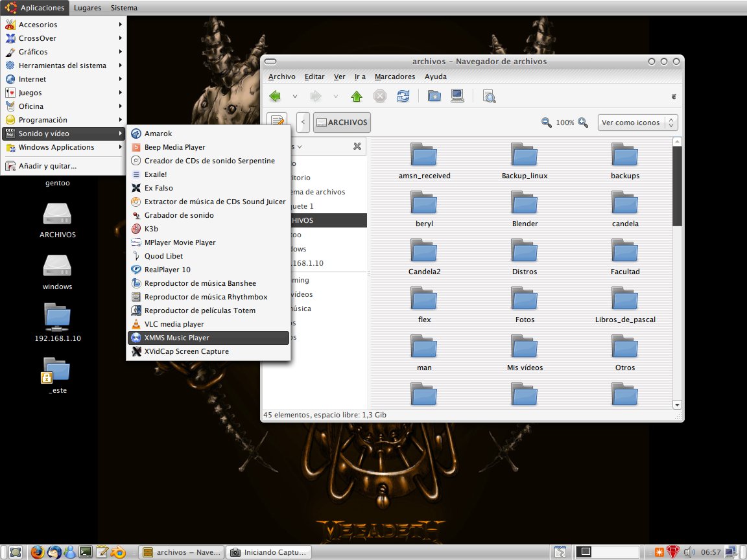The height and width of the screenshot is (560, 747).
Task: Switch to archivos – Nave… taskbar window
Action: tap(182, 552)
